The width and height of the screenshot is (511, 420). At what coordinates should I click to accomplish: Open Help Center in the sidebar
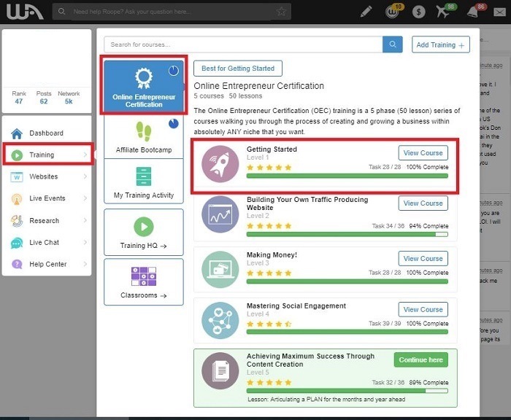click(47, 264)
